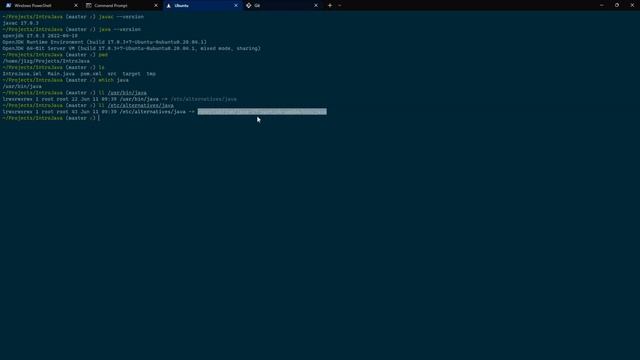The height and width of the screenshot is (360, 640).
Task: Click underlined '/etc/alternatives/java' command argument
Action: click(x=140, y=105)
